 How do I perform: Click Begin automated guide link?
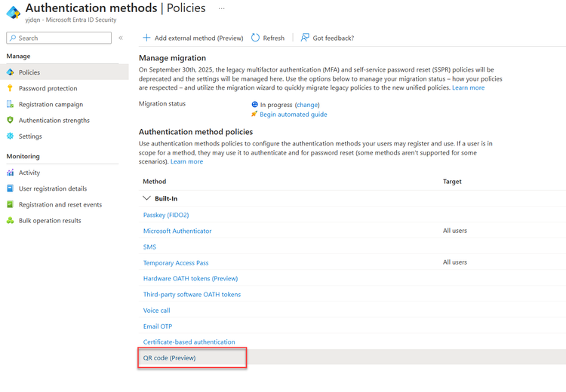pos(293,115)
